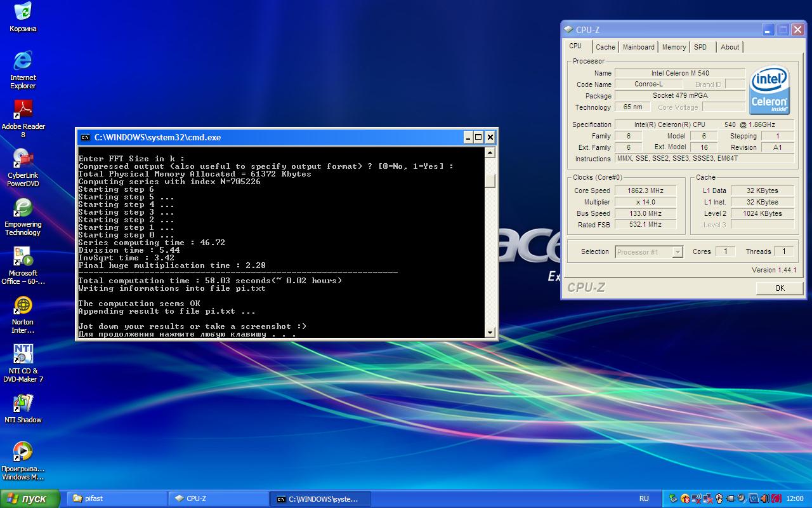Click the 'Total computation time : 58.03 seconds' line
This screenshot has height=508, width=812.
[x=210, y=281]
